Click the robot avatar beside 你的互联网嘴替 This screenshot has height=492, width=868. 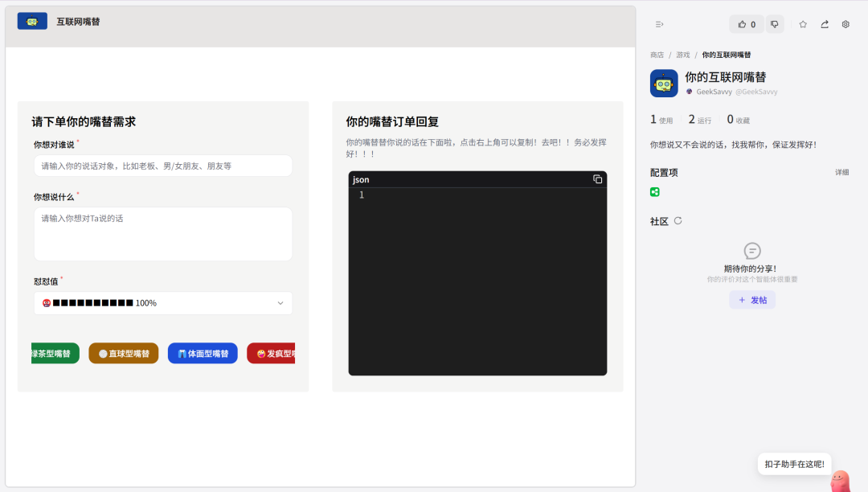[664, 83]
